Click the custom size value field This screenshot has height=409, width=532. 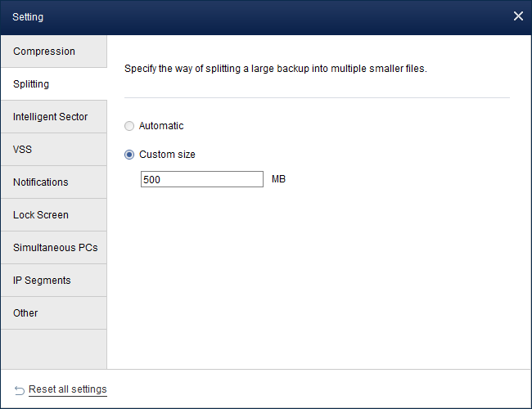[201, 179]
